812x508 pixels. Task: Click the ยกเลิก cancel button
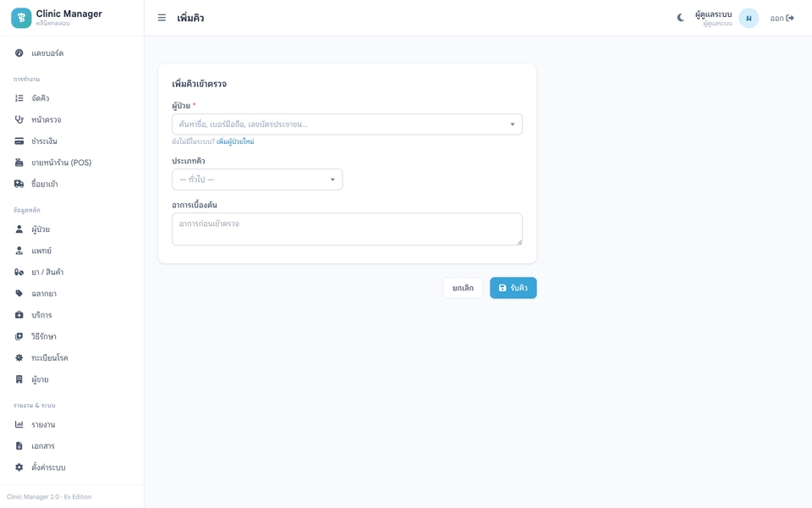(x=463, y=288)
